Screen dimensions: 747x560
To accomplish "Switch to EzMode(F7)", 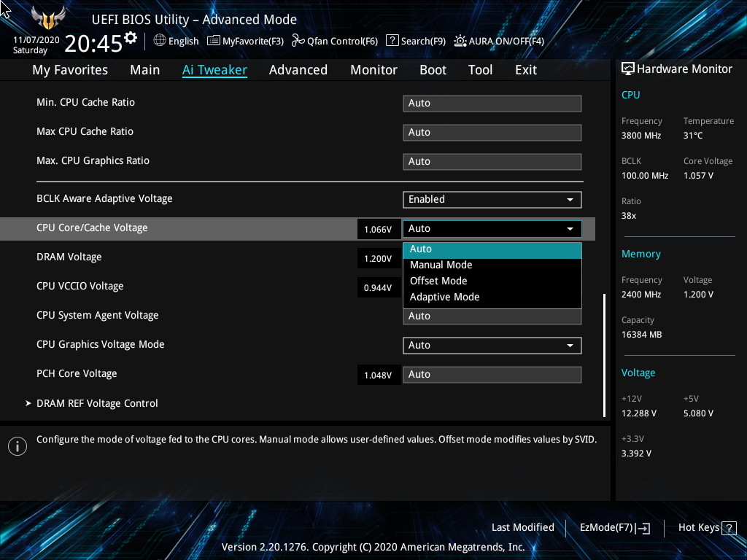I will click(614, 528).
